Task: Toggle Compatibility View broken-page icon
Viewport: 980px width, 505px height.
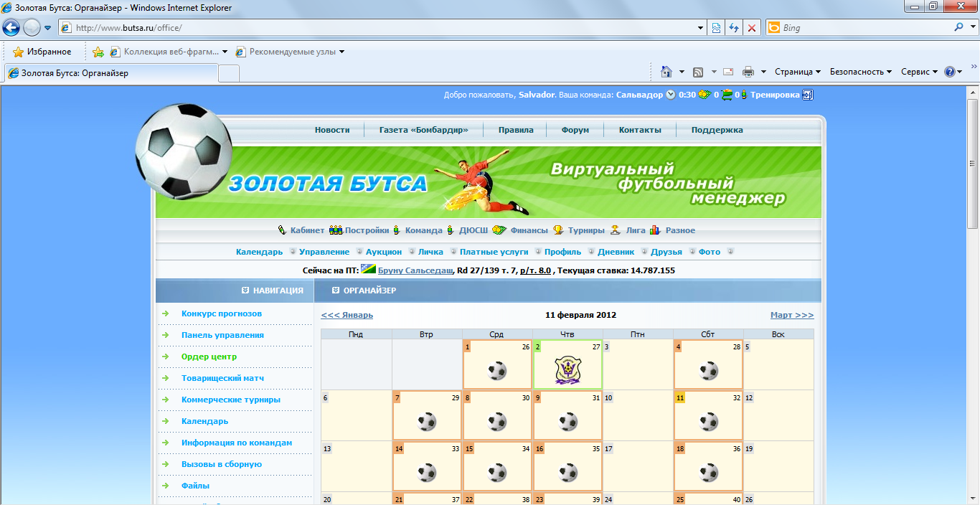Action: 716,28
